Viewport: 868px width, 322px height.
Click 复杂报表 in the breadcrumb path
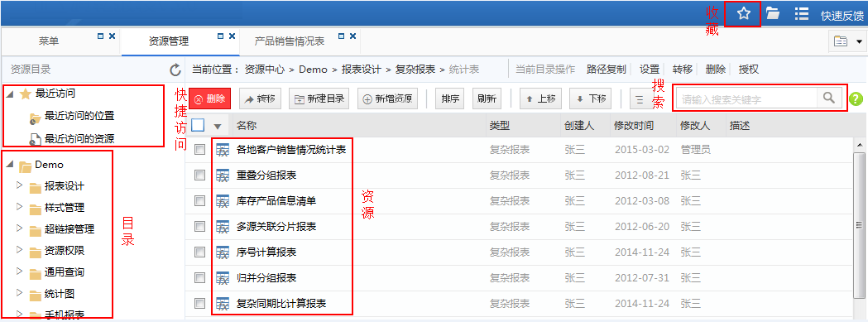click(x=415, y=70)
